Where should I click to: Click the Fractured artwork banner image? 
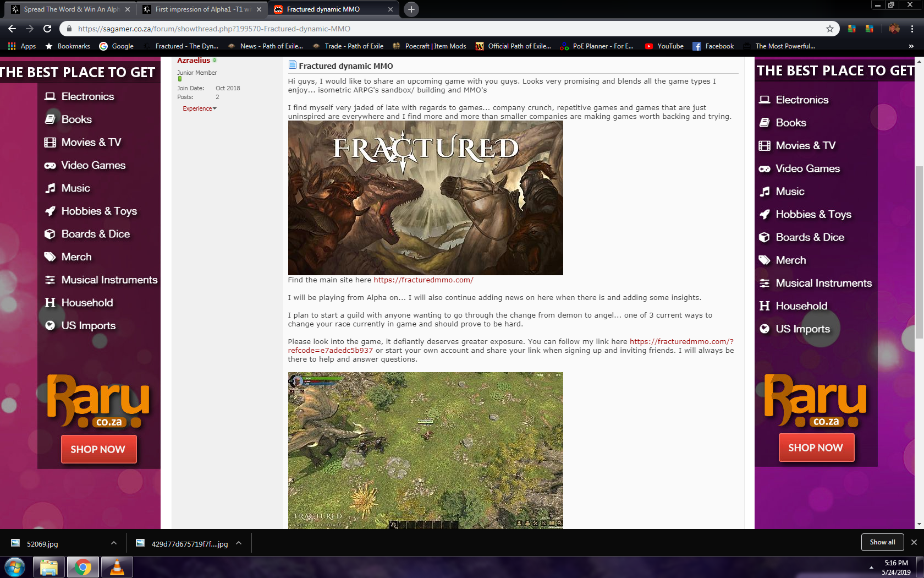[425, 198]
